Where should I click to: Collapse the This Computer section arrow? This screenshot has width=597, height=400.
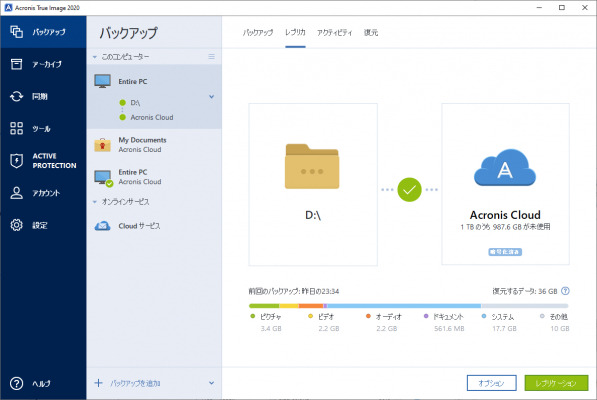[94, 57]
